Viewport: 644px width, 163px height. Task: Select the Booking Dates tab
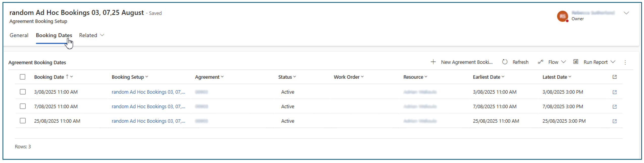click(x=54, y=35)
